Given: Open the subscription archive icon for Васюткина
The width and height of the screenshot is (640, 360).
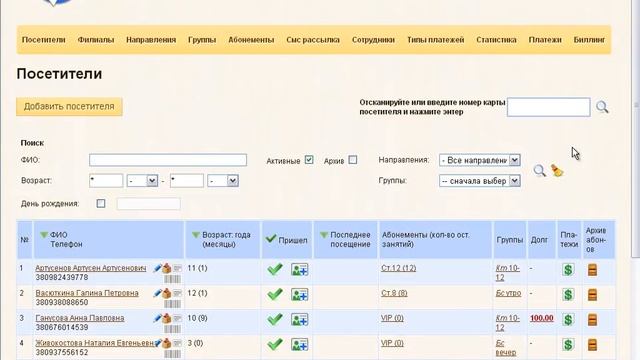Looking at the screenshot, I should [x=593, y=295].
